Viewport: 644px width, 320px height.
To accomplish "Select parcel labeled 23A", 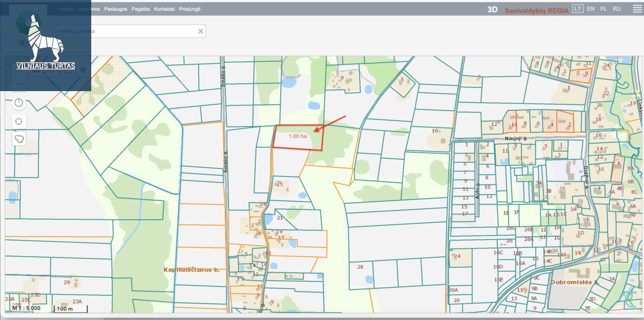I will (77, 301).
